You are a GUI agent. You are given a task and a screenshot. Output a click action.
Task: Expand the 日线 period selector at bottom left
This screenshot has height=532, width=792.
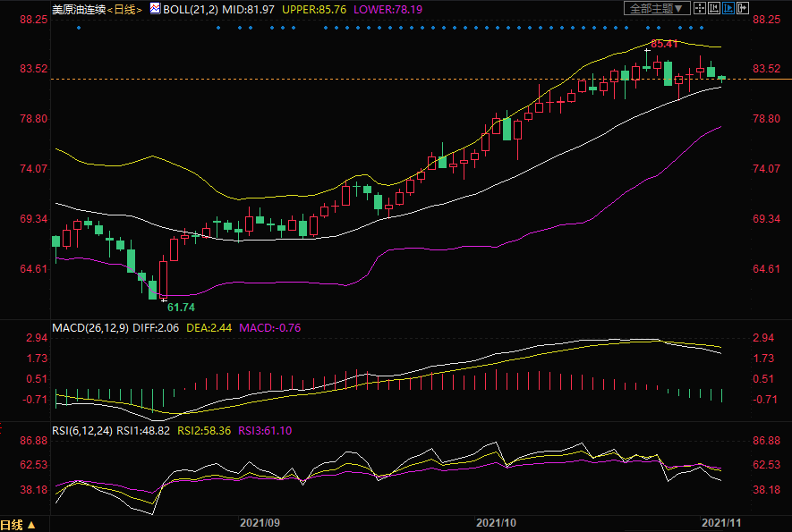coord(18,525)
